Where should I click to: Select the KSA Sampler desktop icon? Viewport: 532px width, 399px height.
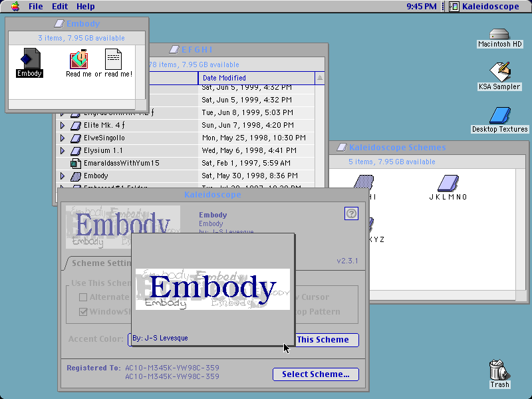point(500,72)
